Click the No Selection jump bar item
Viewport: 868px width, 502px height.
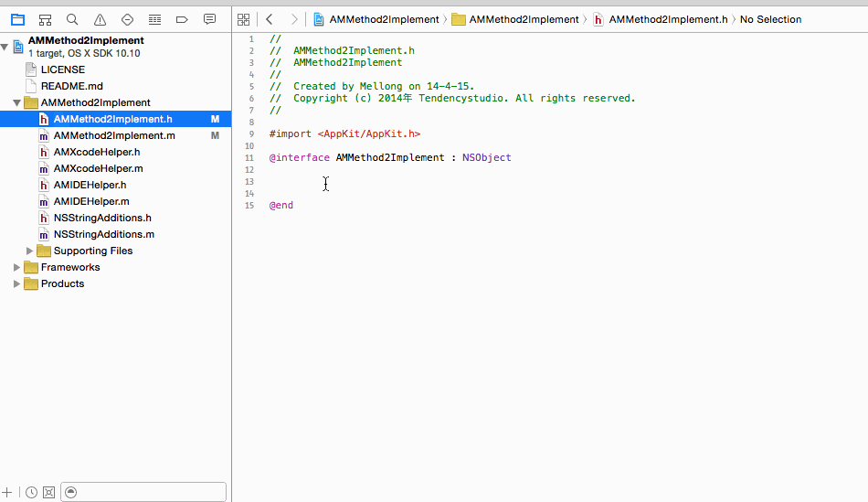click(770, 19)
